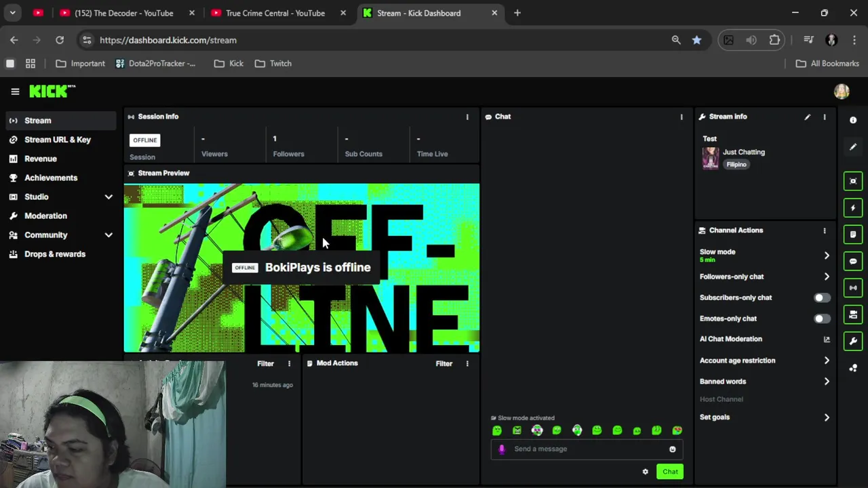
Task: Open All Bookmarks folder
Action: pyautogui.click(x=827, y=64)
